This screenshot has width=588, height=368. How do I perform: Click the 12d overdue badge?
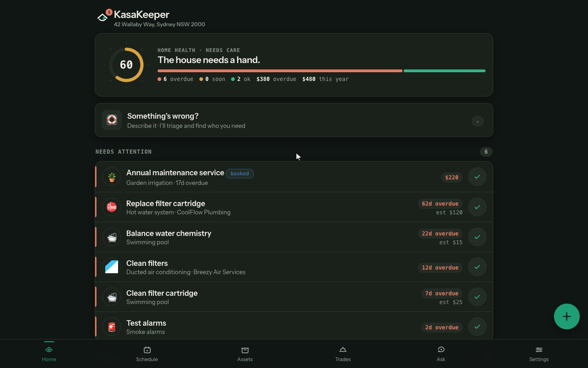tap(440, 267)
